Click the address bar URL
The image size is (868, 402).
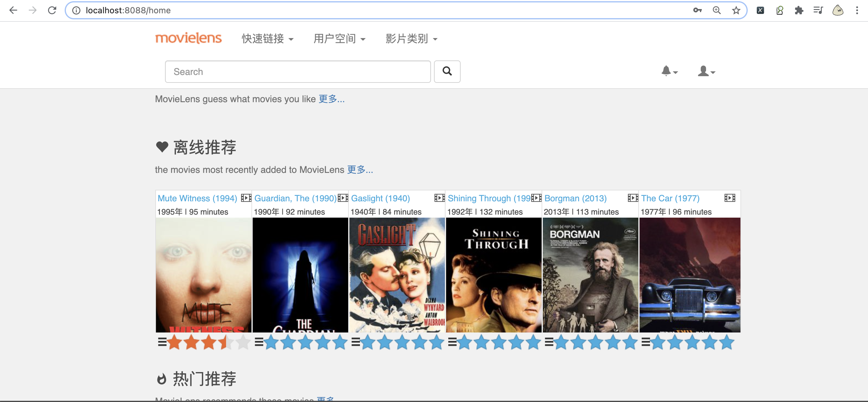click(128, 11)
